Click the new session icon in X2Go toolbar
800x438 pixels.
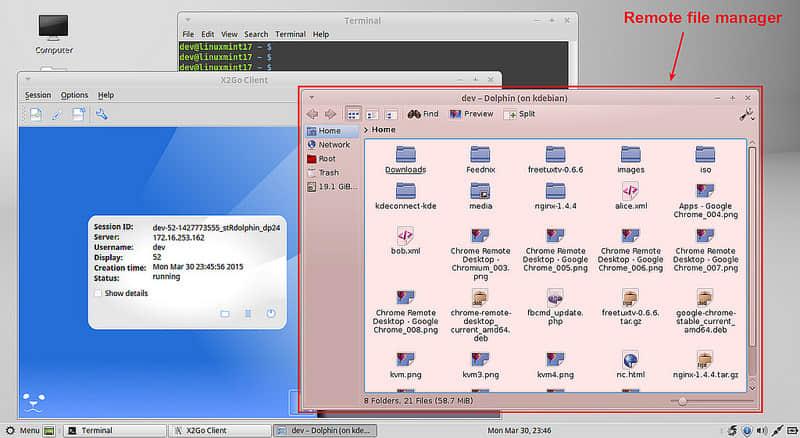[35, 114]
